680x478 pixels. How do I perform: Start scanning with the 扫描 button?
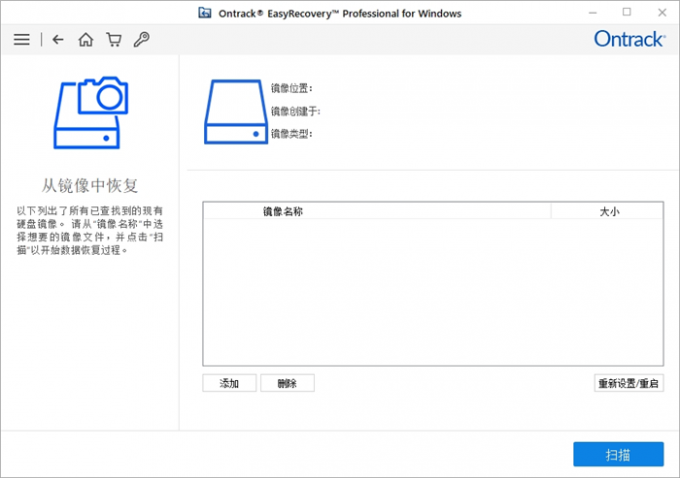618,454
